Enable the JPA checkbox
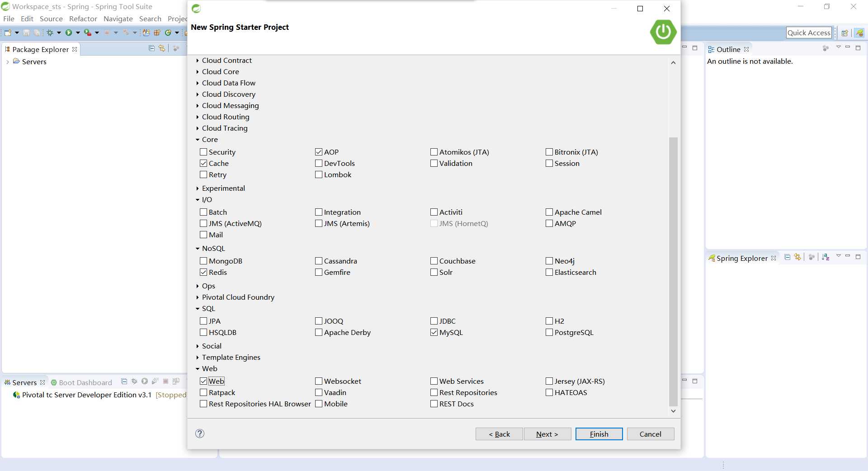Image resolution: width=868 pixels, height=471 pixels. point(203,321)
